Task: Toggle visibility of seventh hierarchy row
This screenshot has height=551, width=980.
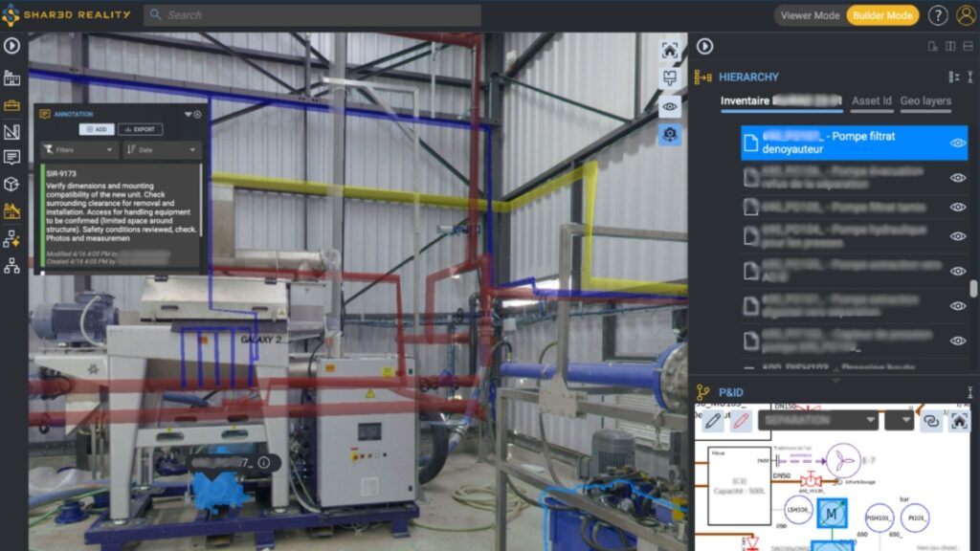Action: [x=957, y=342]
